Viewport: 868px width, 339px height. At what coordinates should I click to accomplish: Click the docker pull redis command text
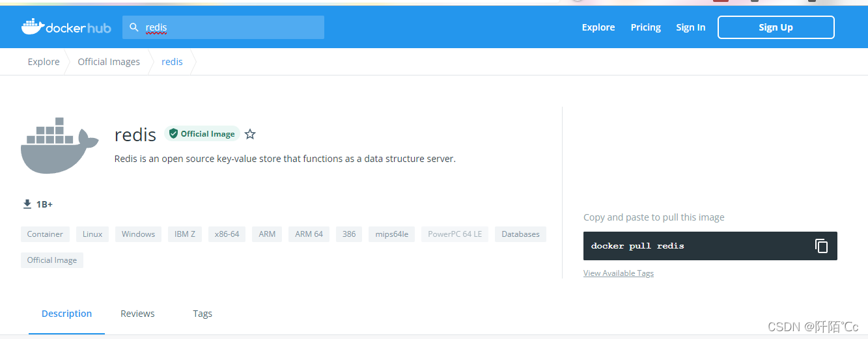coord(637,246)
